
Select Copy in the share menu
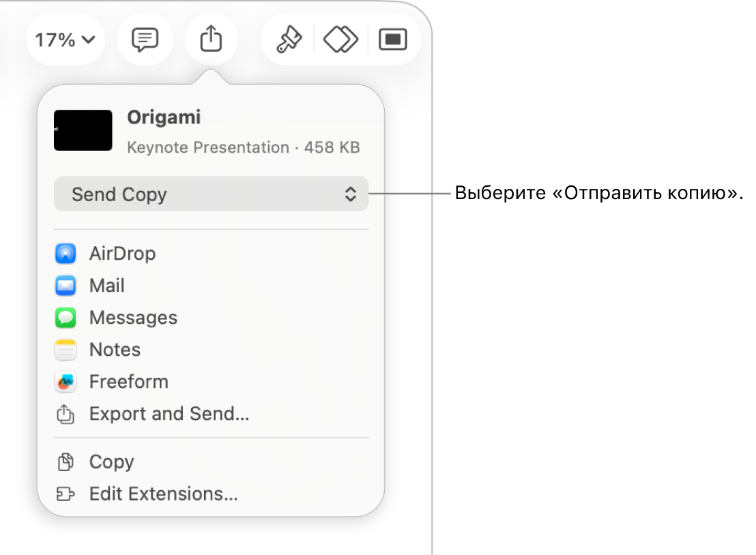[212, 462]
